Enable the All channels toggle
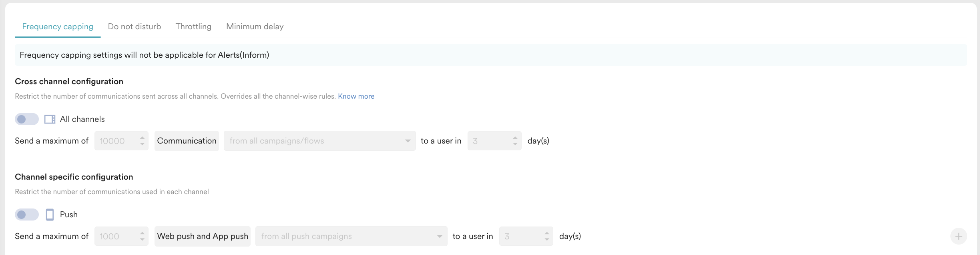Viewport: 980px width, 255px height. point(26,119)
